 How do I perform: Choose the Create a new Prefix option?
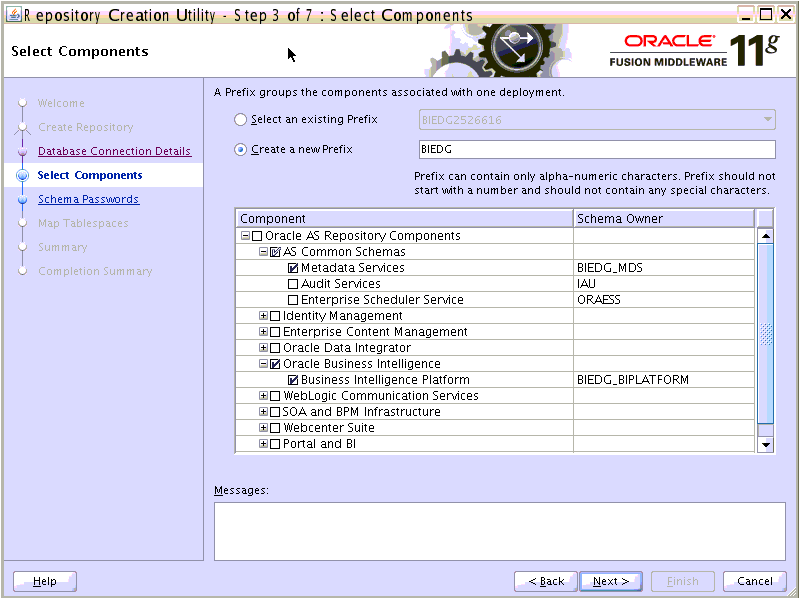point(241,150)
